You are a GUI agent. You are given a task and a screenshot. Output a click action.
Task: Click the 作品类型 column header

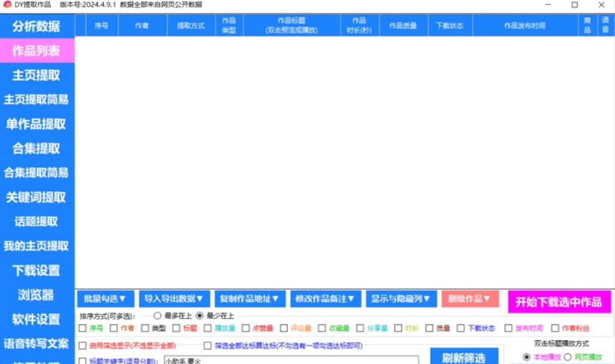click(x=229, y=26)
